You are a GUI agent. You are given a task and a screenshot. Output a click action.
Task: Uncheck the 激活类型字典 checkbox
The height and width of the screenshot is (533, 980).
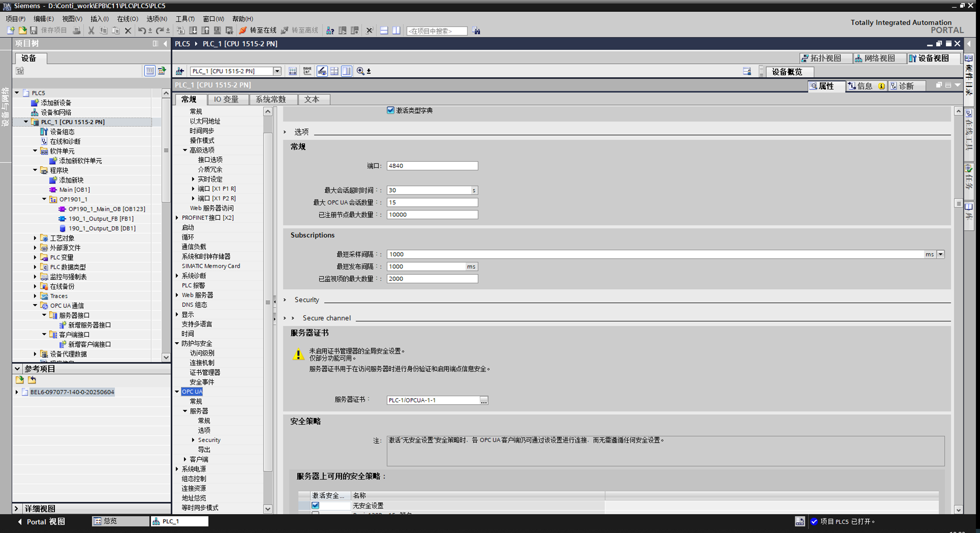[x=390, y=110]
